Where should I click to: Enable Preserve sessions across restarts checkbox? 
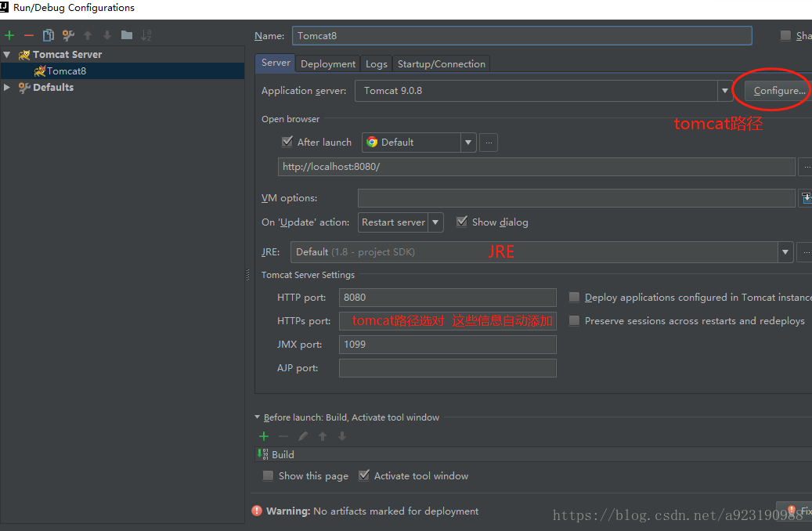574,320
